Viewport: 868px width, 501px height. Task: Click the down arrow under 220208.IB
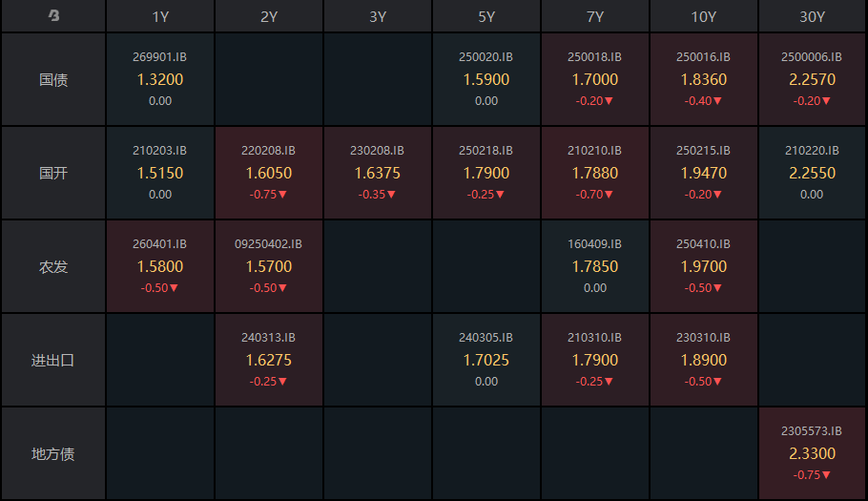point(282,195)
